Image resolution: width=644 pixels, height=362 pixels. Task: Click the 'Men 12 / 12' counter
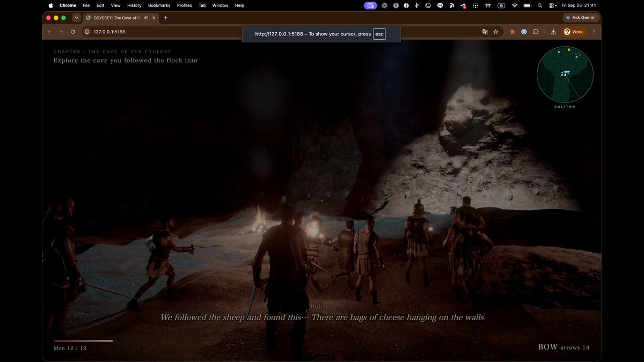coord(70,348)
